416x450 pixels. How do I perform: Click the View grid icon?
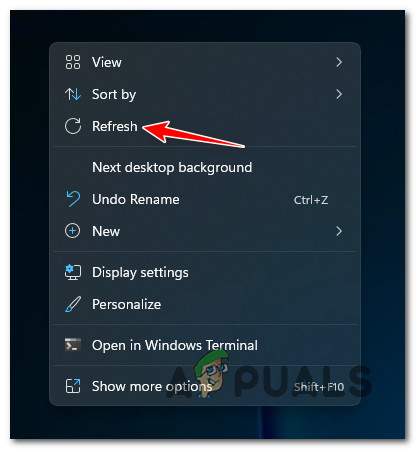click(73, 62)
